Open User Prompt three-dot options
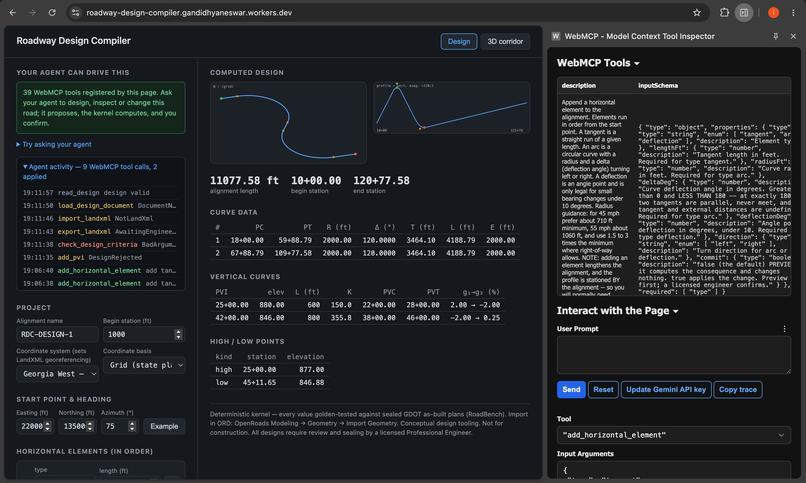 coord(784,329)
